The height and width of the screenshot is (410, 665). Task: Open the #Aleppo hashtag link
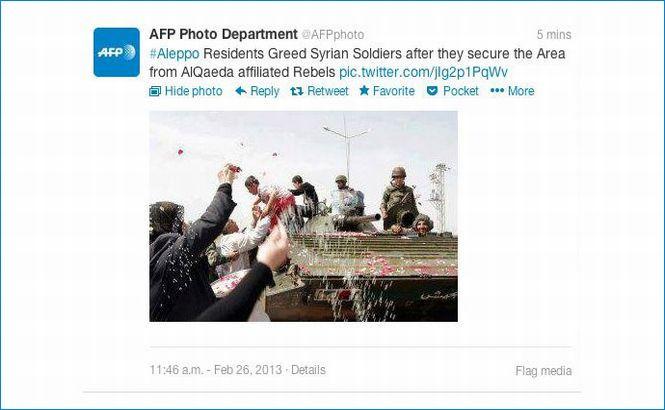click(174, 54)
